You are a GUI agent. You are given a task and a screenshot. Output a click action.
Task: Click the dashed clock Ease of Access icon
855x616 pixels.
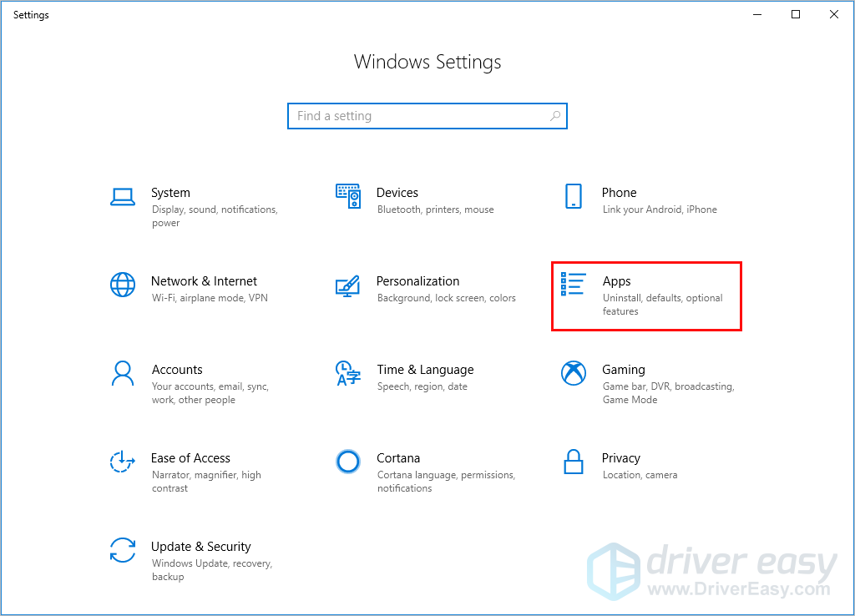123,462
